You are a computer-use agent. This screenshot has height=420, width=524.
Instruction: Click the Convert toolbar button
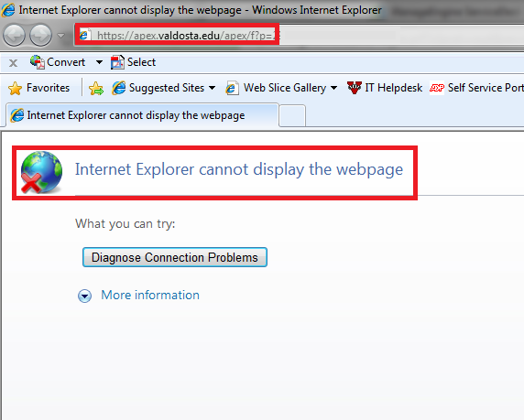coord(58,62)
